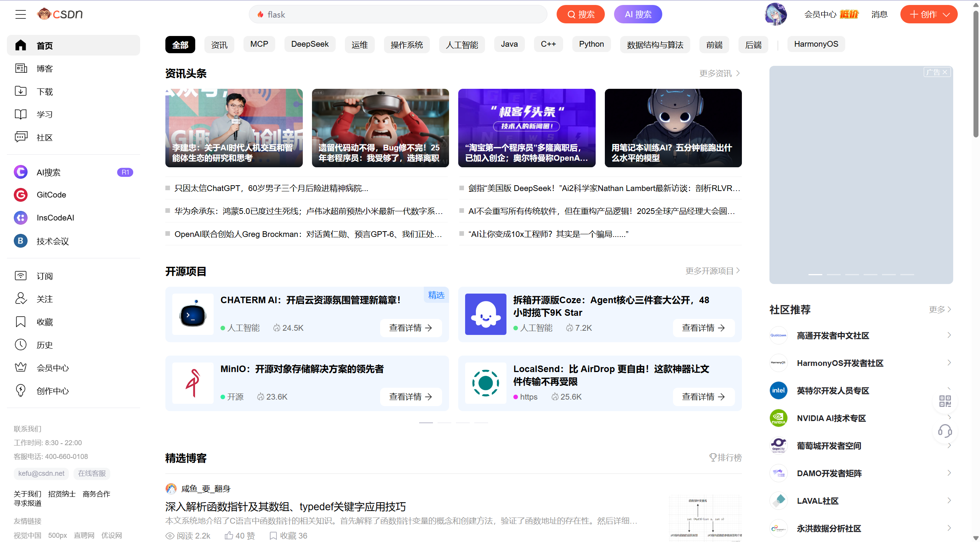Select the DeepSeek category tab
Viewport: 980px width, 542px height.
point(310,44)
